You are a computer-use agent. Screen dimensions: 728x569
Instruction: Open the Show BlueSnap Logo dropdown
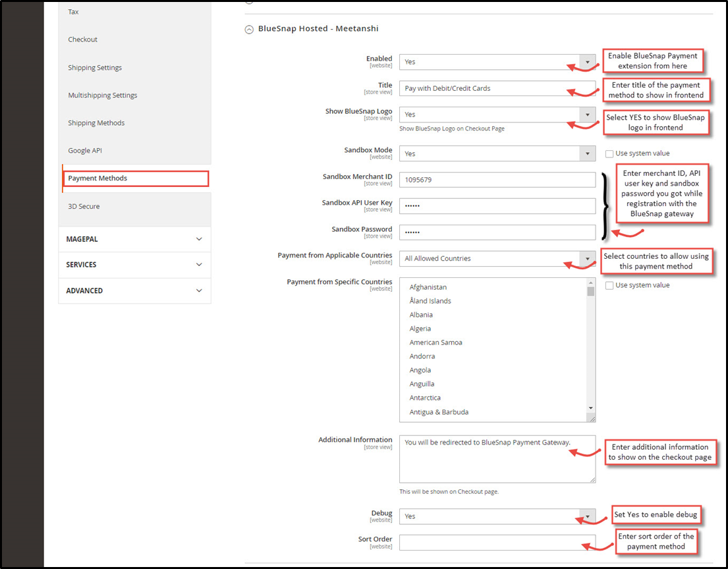pyautogui.click(x=497, y=115)
